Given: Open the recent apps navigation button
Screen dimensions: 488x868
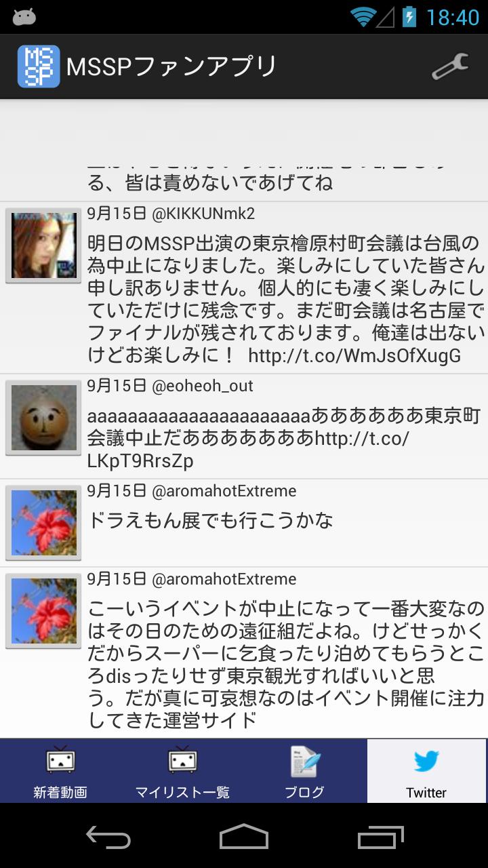Looking at the screenshot, I should click(381, 837).
